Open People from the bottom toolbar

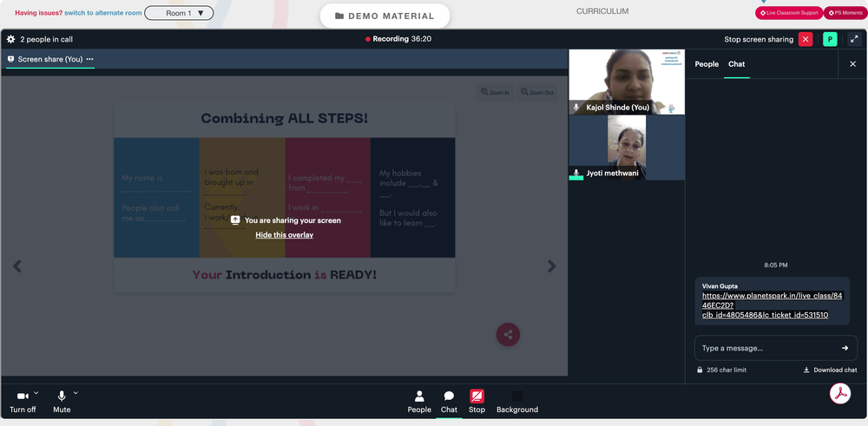click(x=419, y=403)
